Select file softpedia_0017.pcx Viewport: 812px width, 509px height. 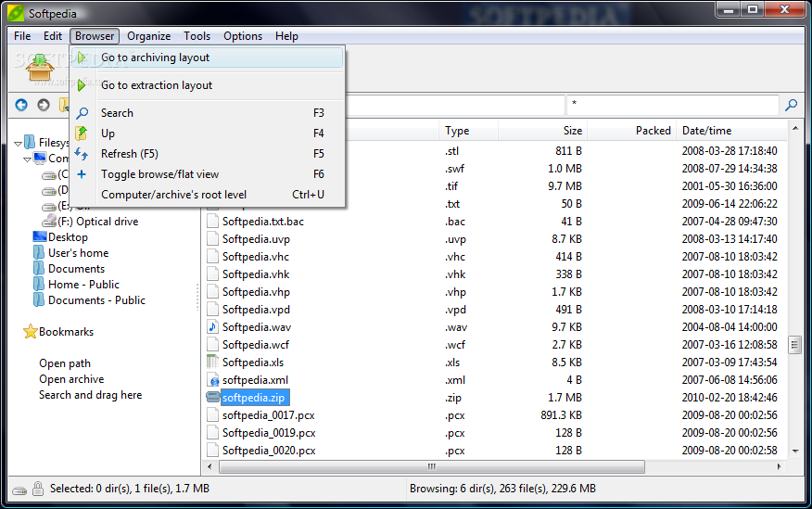point(268,415)
